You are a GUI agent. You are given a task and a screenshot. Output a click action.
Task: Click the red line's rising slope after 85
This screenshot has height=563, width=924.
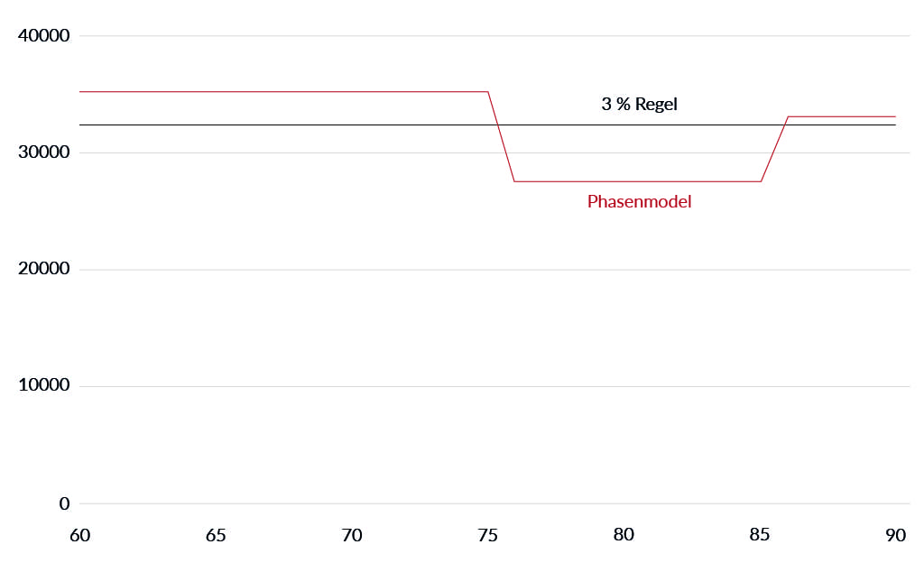click(774, 149)
